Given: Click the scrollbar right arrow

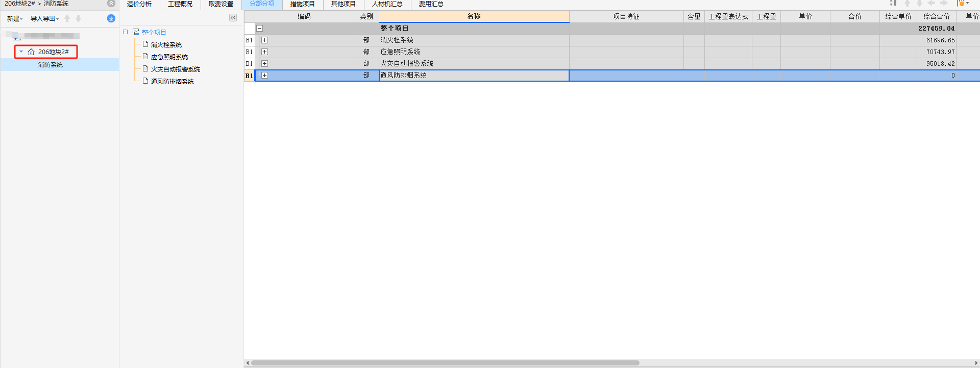Looking at the screenshot, I should point(976,363).
